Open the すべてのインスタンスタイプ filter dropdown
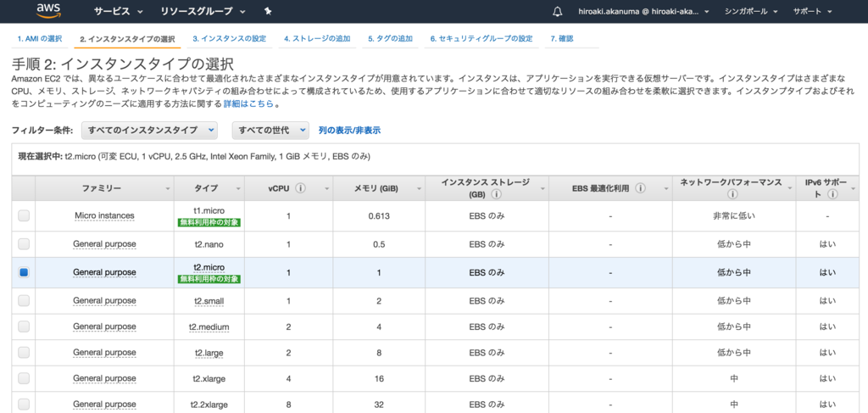This screenshot has width=868, height=413. [x=149, y=130]
